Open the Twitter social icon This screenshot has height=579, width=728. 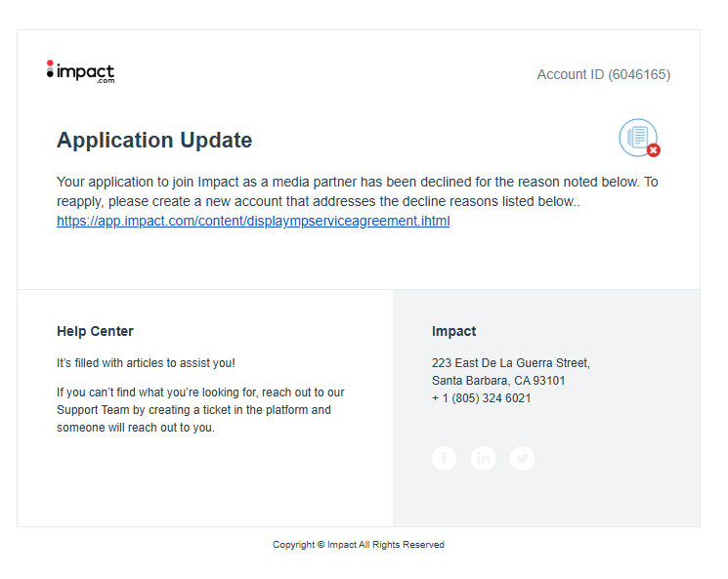pyautogui.click(x=522, y=458)
